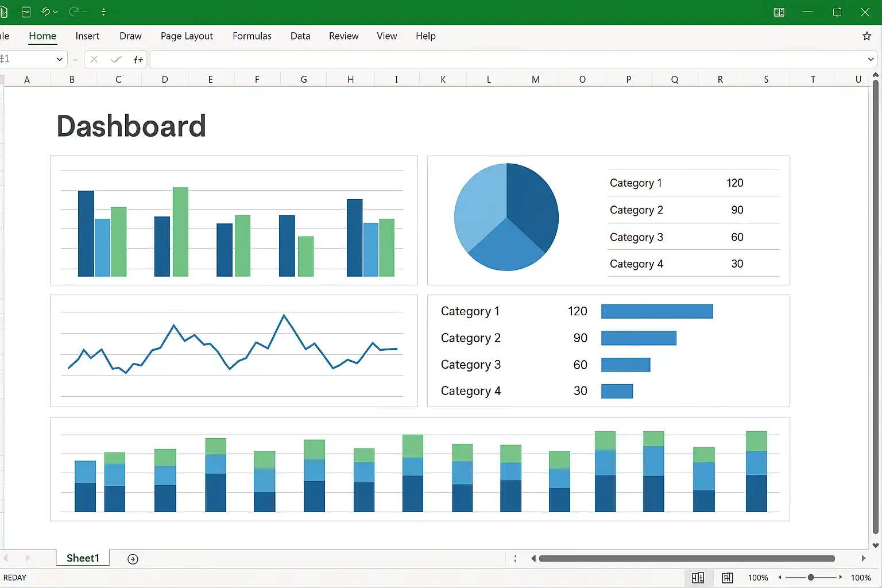Switch to the Formulas tab
882x588 pixels.
pyautogui.click(x=252, y=36)
